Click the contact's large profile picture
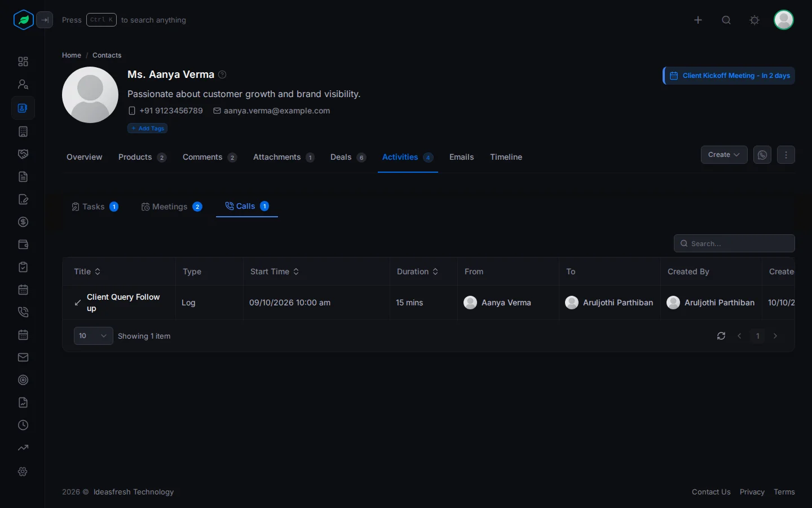 (90, 95)
